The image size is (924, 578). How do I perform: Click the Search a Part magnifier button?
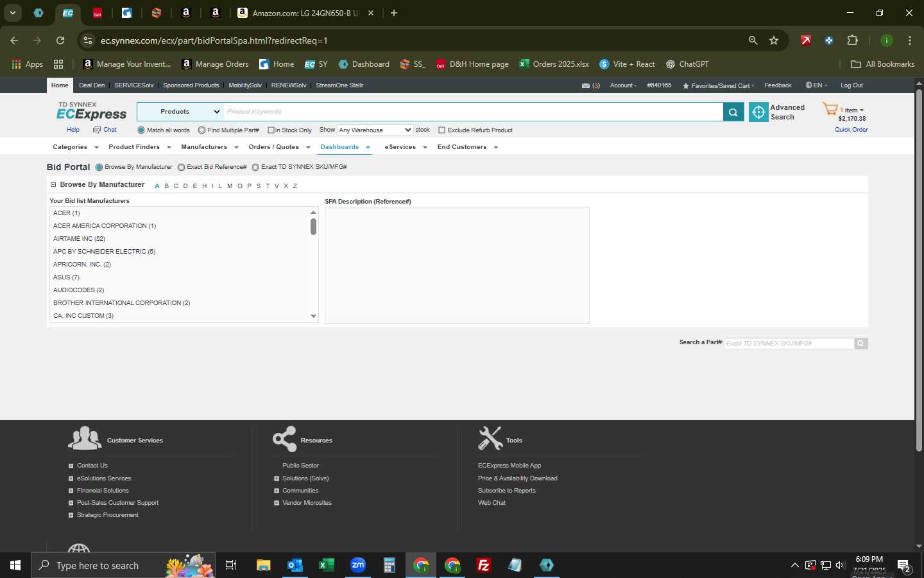[861, 344]
